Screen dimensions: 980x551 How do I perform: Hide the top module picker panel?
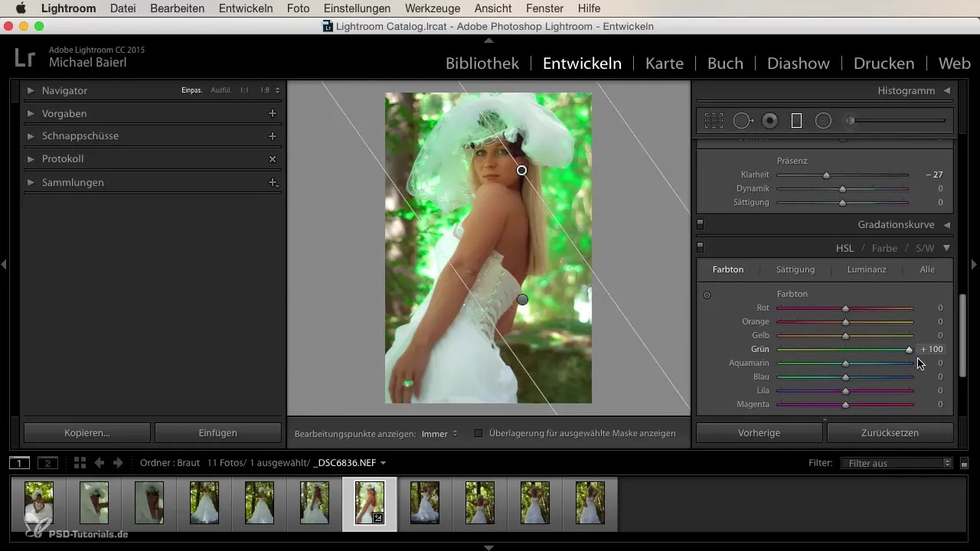pyautogui.click(x=489, y=39)
